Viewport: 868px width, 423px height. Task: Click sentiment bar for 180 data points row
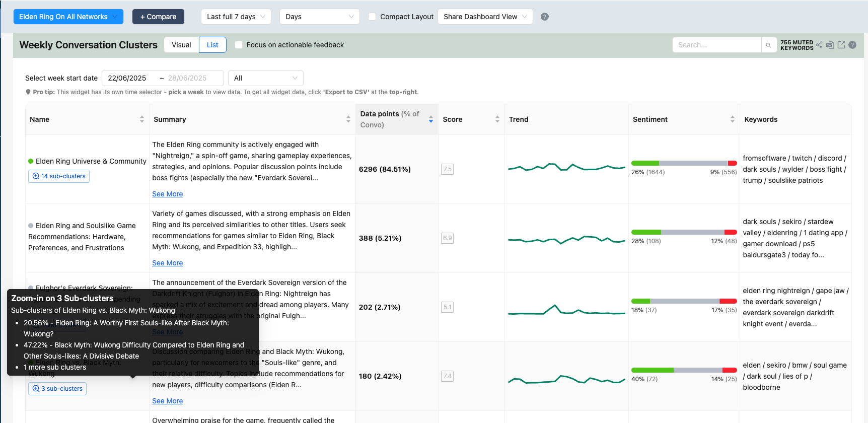[x=684, y=370]
